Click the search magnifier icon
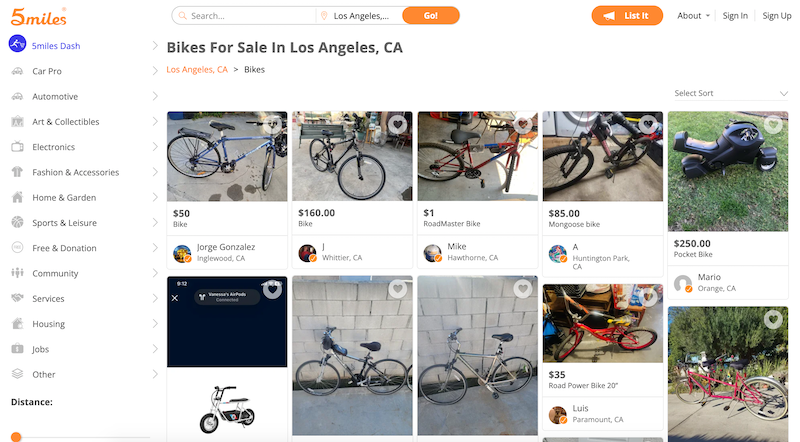This screenshot has width=800, height=442. 181,16
